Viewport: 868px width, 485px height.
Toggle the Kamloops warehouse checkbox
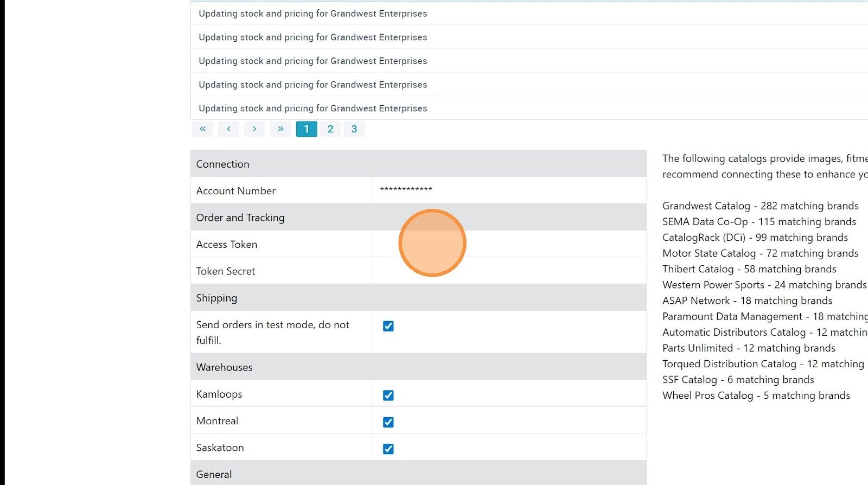coord(388,395)
